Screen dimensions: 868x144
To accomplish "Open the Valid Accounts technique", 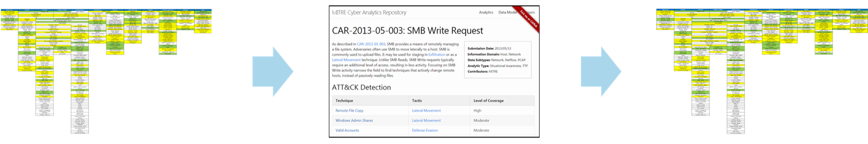I will (347, 131).
